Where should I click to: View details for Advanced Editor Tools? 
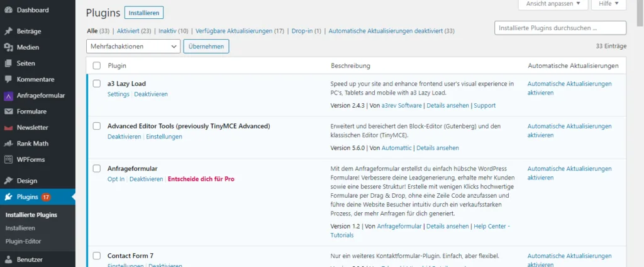click(438, 148)
